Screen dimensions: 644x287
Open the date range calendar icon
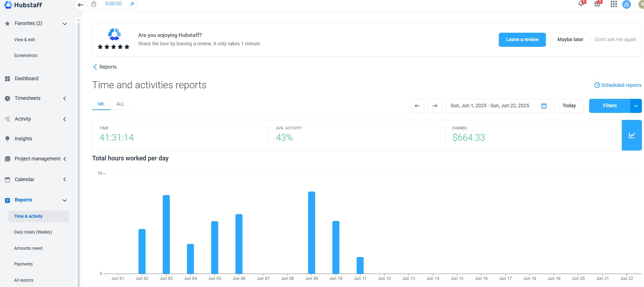[x=544, y=106]
